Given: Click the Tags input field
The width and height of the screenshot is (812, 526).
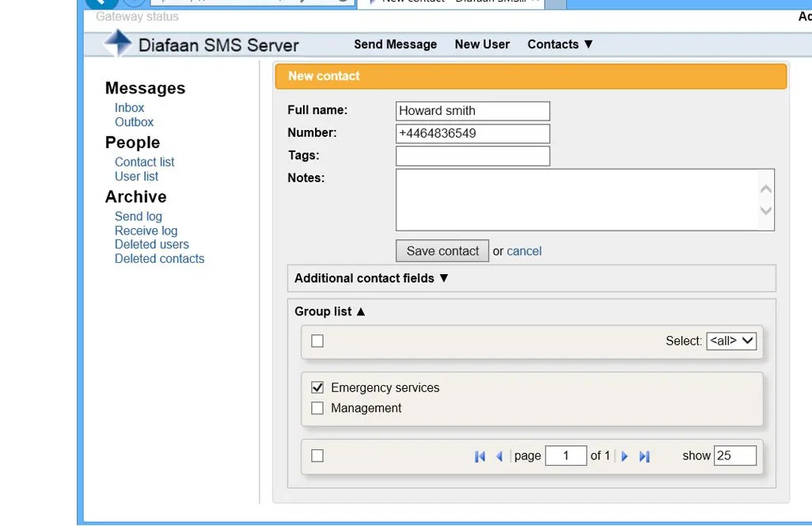Looking at the screenshot, I should coord(472,156).
